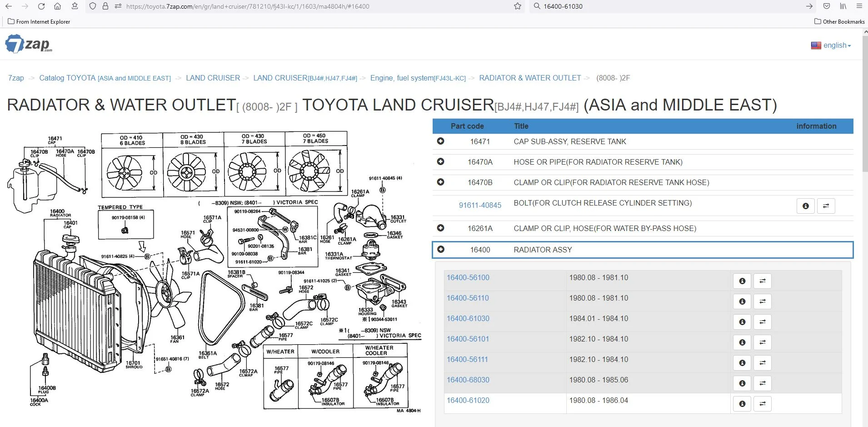
Task: Expand the 16471 cap sub-assy row
Action: click(x=440, y=141)
